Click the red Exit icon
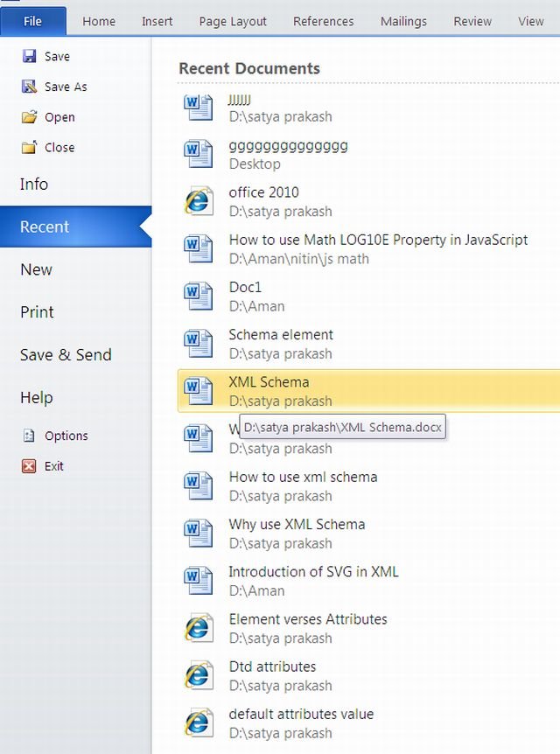The image size is (560, 754). (x=29, y=466)
